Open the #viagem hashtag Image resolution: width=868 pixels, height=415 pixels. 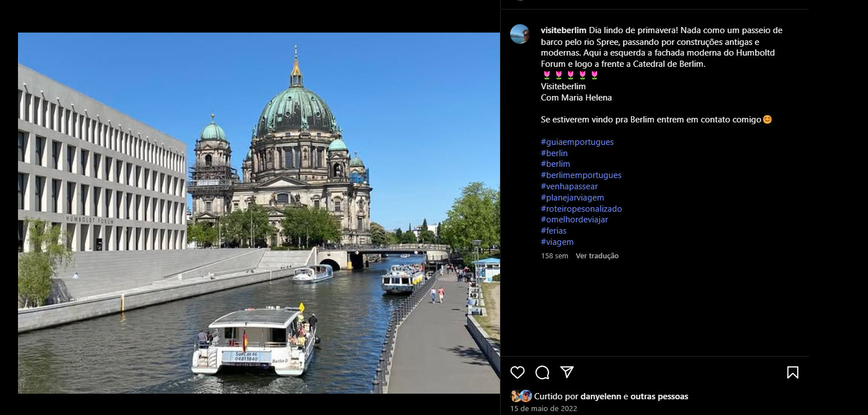(x=557, y=242)
